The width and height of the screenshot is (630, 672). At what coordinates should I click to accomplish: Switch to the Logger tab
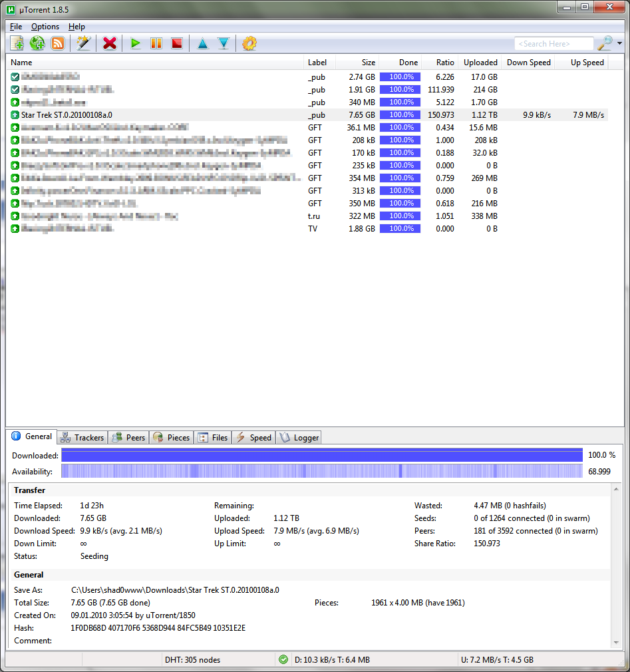(299, 438)
